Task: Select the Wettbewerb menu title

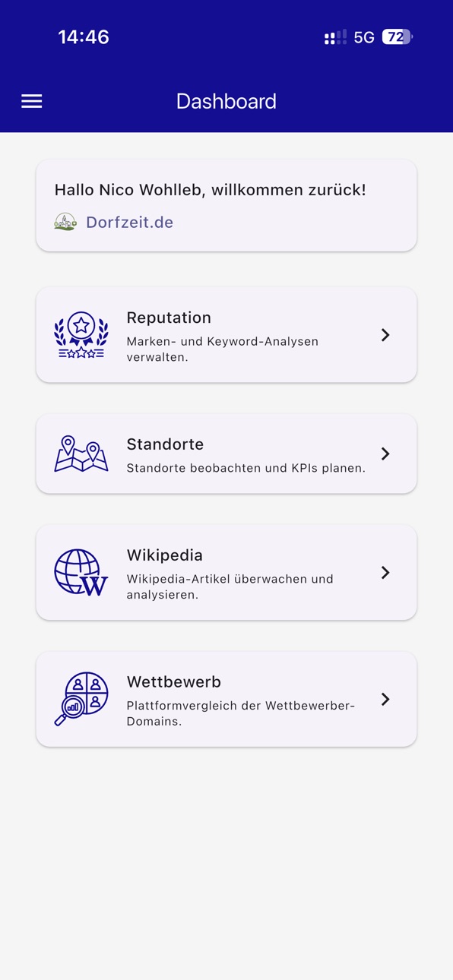Action: click(x=174, y=681)
